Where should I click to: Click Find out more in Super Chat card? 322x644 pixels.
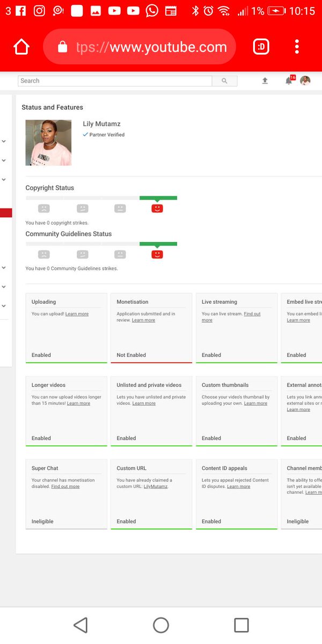(x=65, y=487)
